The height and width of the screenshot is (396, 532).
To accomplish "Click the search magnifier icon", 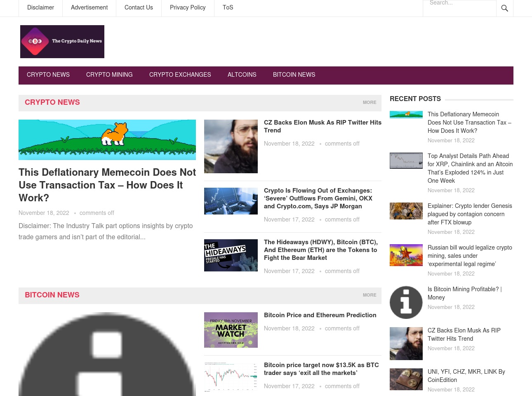I will (504, 8).
